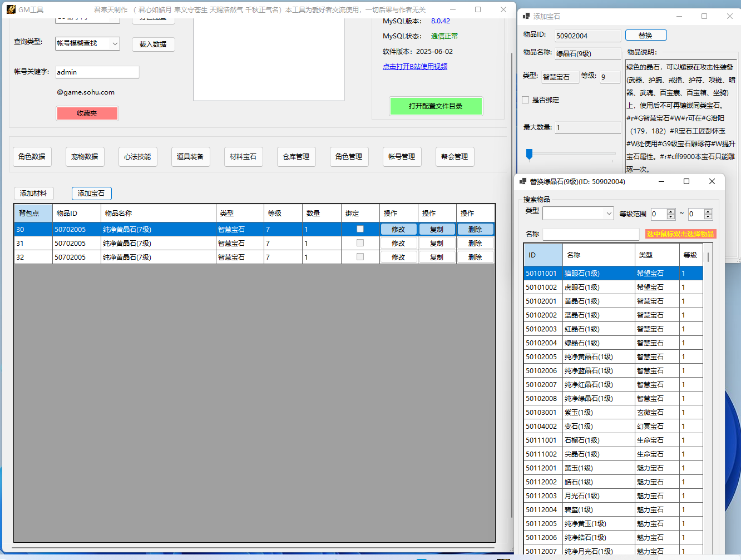Open the 点击打开B站使用视频 link
This screenshot has width=741, height=560.
[x=415, y=67]
